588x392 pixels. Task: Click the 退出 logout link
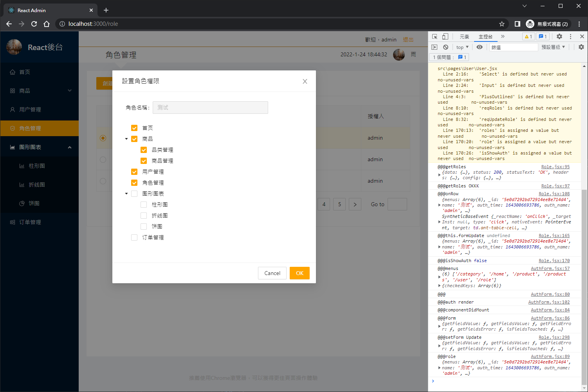(x=408, y=40)
